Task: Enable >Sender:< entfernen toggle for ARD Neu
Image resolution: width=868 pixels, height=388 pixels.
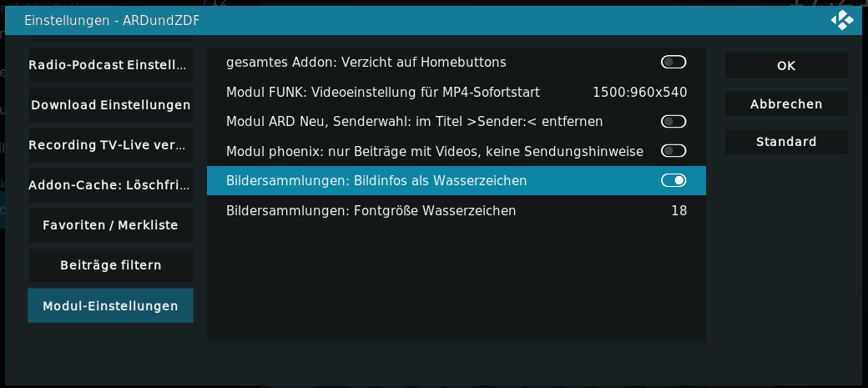Action: [x=674, y=121]
